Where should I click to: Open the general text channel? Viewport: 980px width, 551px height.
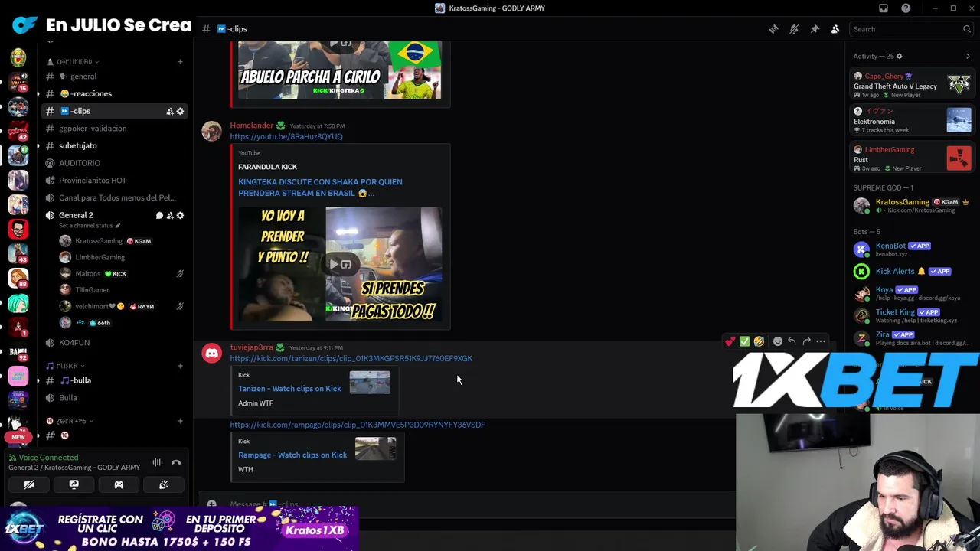[x=115, y=77]
